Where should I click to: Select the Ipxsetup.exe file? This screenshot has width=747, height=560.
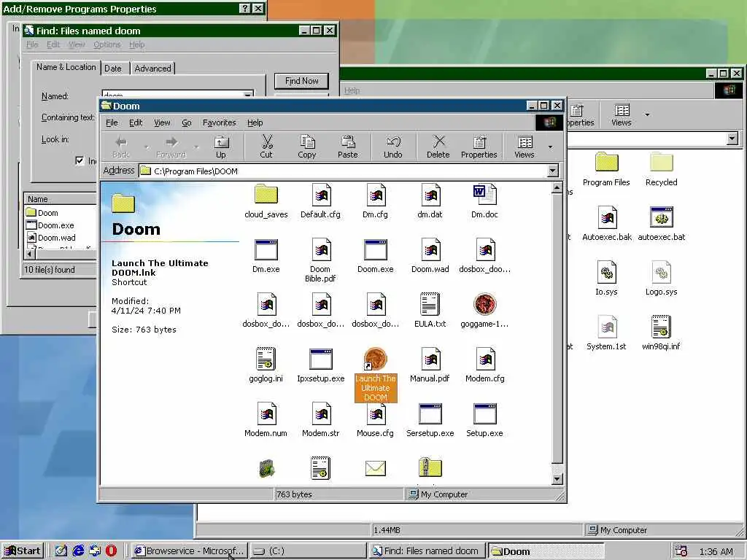321,365
